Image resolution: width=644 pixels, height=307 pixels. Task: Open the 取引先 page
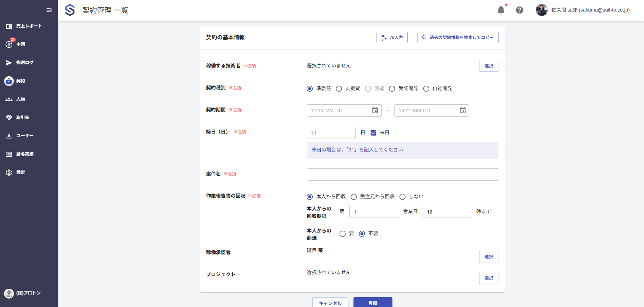[22, 117]
